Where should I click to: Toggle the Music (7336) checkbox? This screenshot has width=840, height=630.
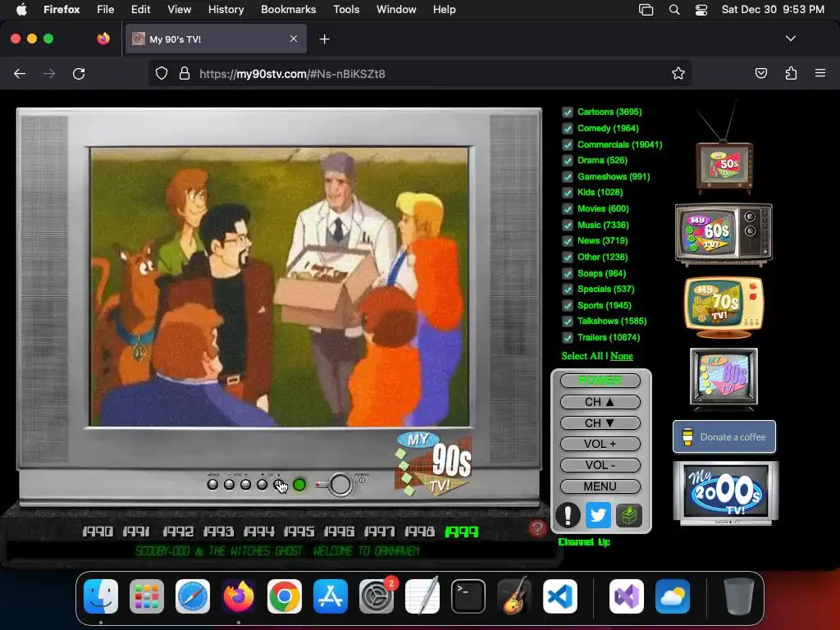point(568,225)
